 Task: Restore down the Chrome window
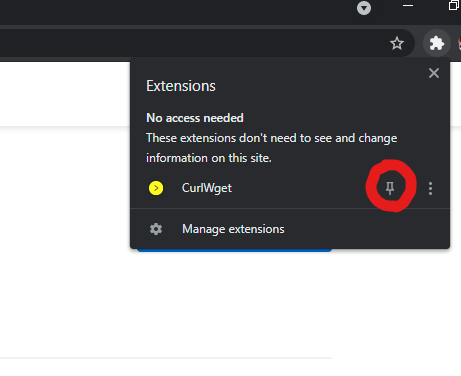coord(454,5)
